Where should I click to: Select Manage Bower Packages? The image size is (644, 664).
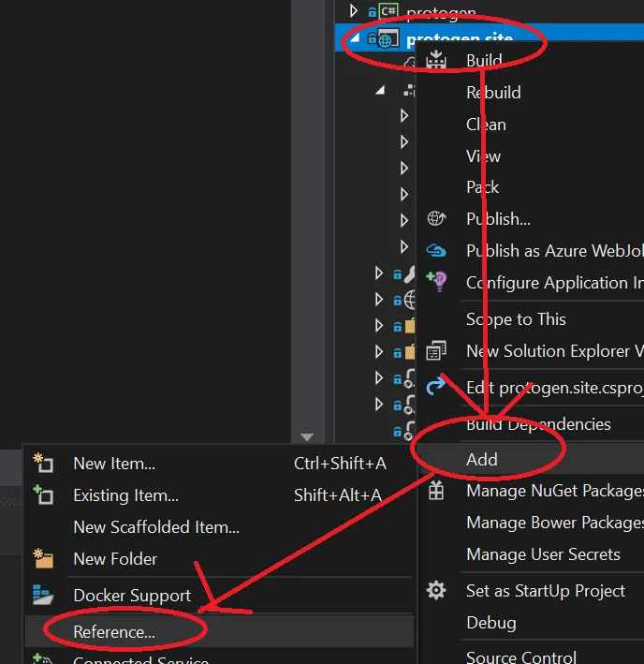pyautogui.click(x=555, y=523)
